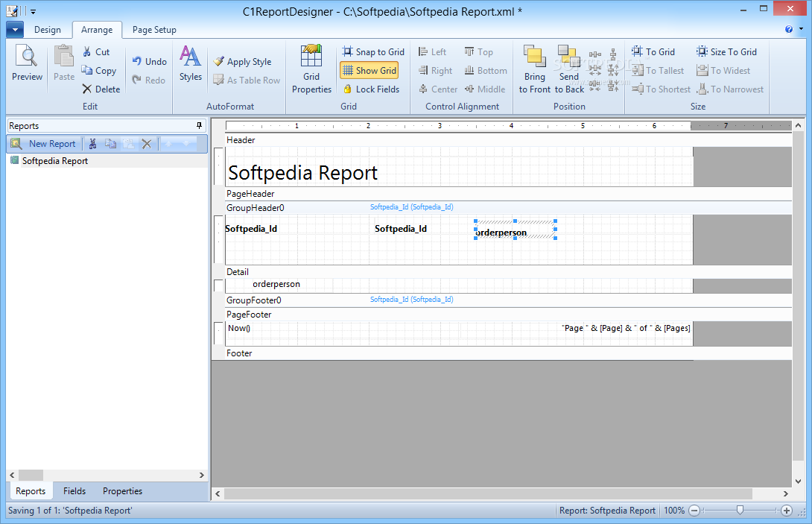Delete report with Reports panel X icon
The image size is (812, 524).
147,144
